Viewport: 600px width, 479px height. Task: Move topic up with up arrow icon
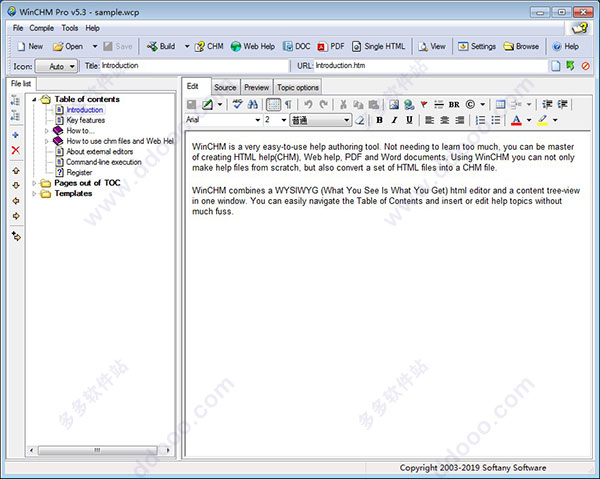[16, 171]
